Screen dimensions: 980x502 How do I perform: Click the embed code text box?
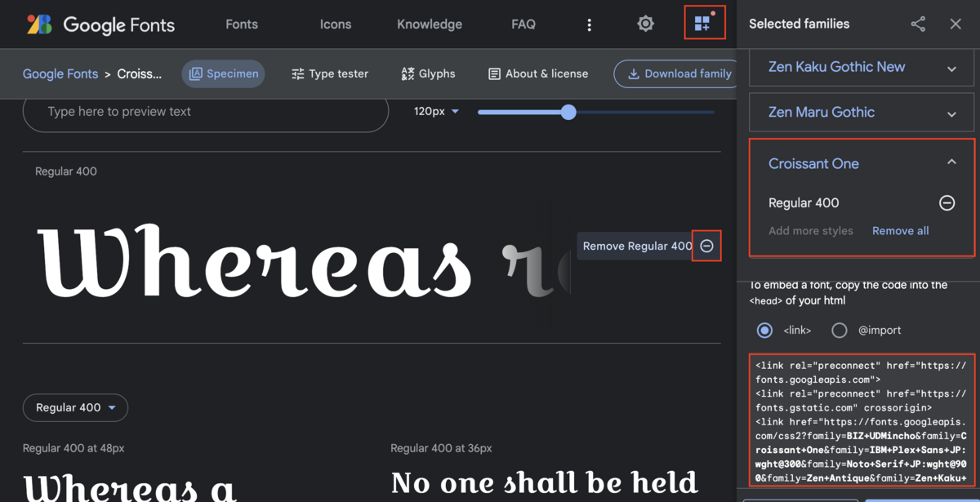pos(862,420)
